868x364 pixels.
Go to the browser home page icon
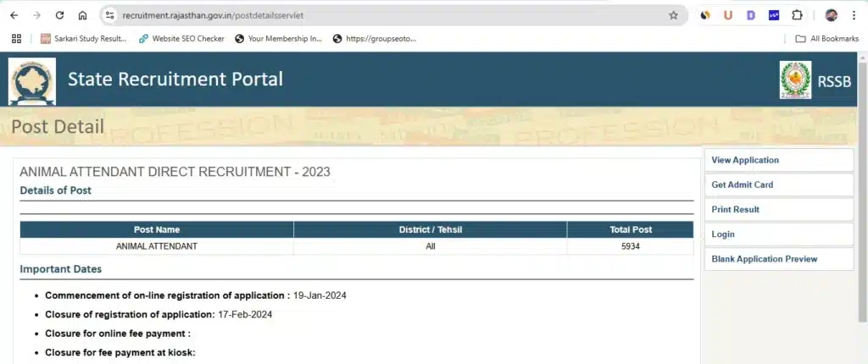coord(82,15)
